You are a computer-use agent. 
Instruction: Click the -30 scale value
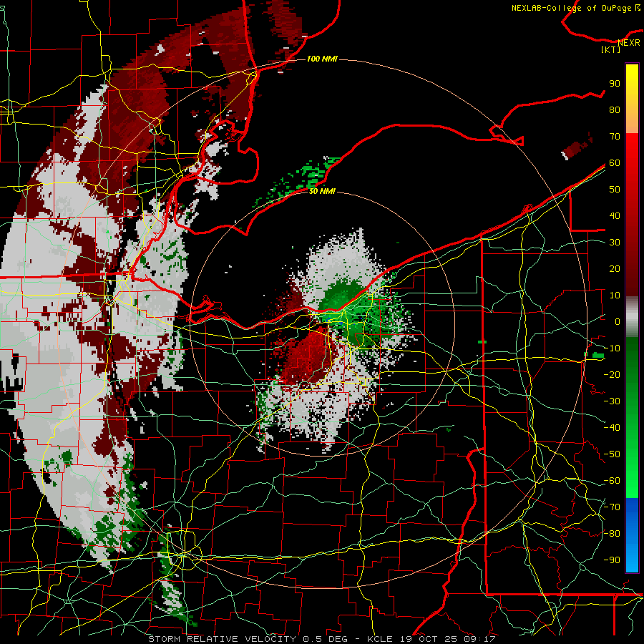612,401
